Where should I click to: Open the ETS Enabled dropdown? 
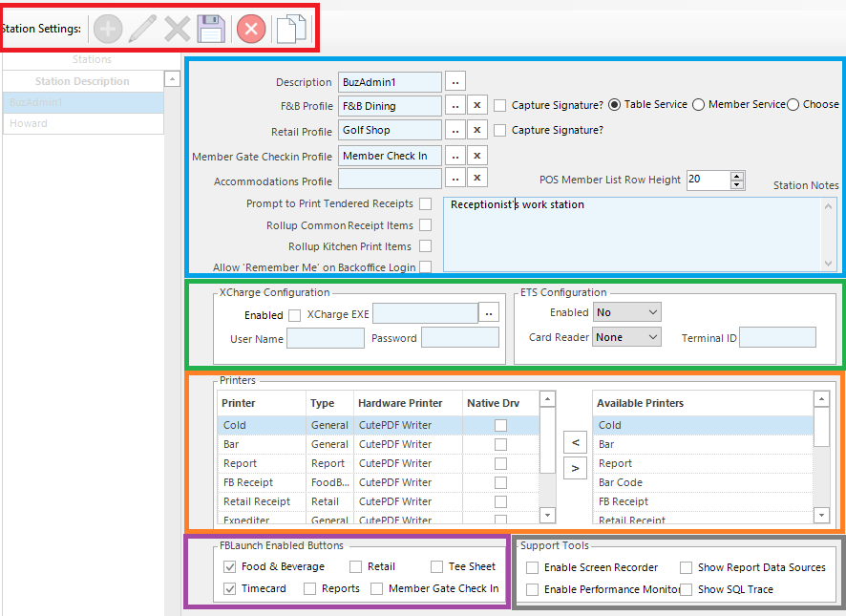[626, 312]
